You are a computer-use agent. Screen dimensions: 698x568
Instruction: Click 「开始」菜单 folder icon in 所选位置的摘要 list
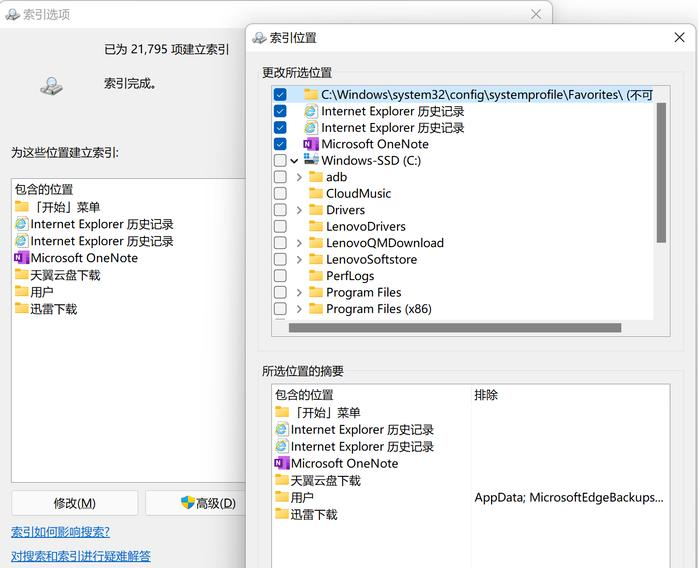click(x=282, y=412)
